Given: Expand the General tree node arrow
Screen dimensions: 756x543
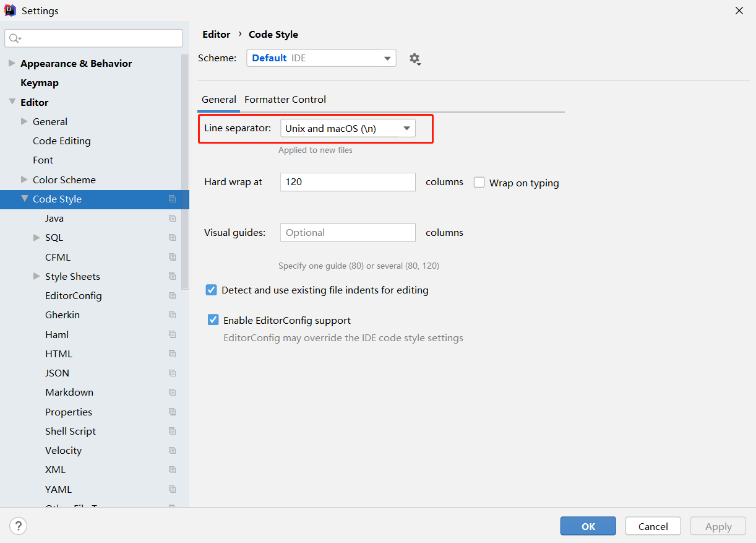Looking at the screenshot, I should 25,121.
